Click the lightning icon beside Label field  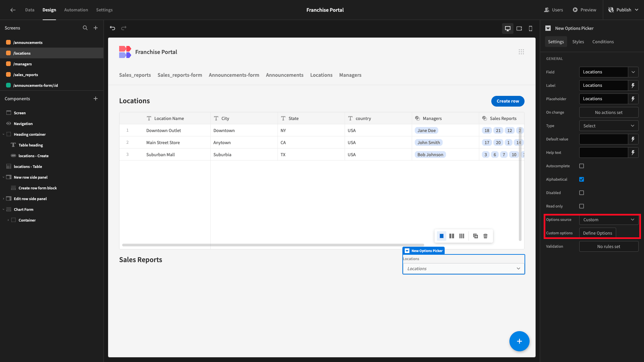coord(633,85)
